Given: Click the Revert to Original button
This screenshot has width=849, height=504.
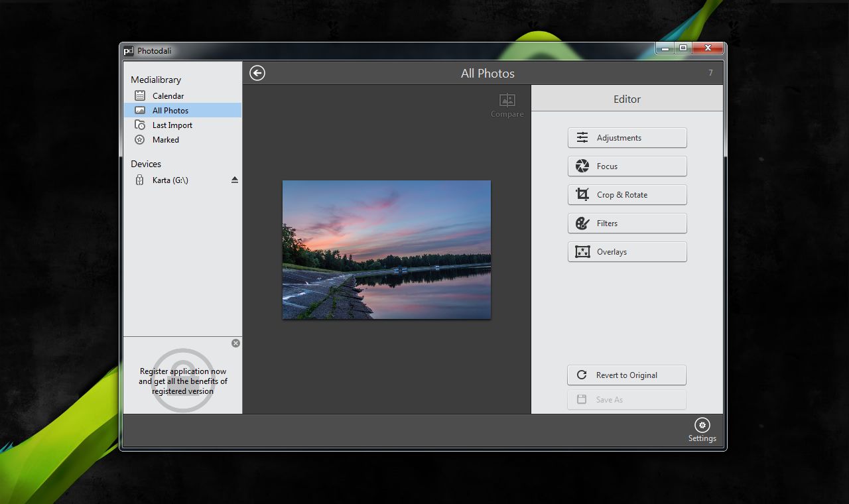Looking at the screenshot, I should click(627, 375).
